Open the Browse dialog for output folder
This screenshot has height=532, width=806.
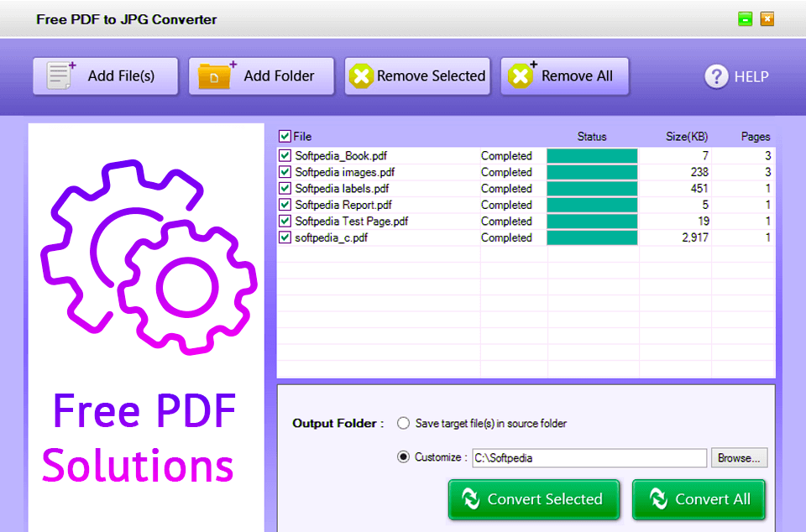[739, 457]
